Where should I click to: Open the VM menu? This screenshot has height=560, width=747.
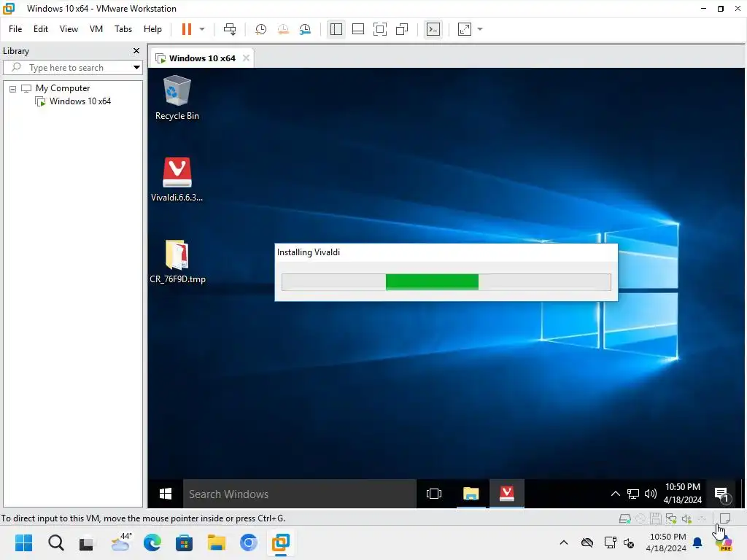[96, 29]
